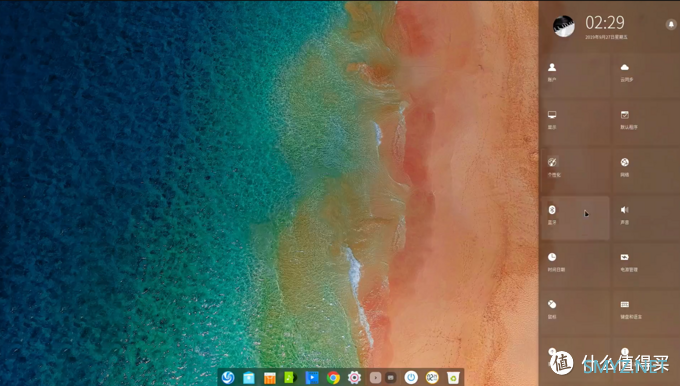The height and width of the screenshot is (386, 680).
Task: Open the 网络 (Network) settings tile
Action: tap(646, 170)
